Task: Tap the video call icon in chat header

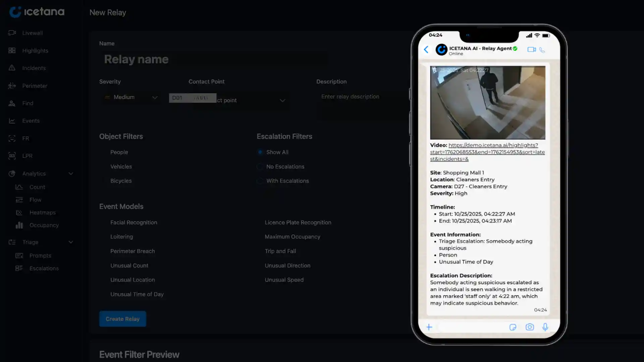Action: pos(531,50)
